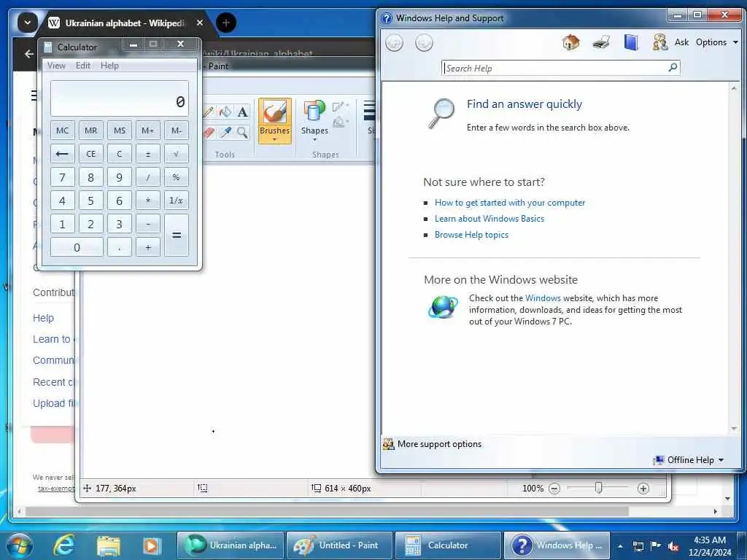
Task: Open the Edit menu in Calculator
Action: click(83, 66)
